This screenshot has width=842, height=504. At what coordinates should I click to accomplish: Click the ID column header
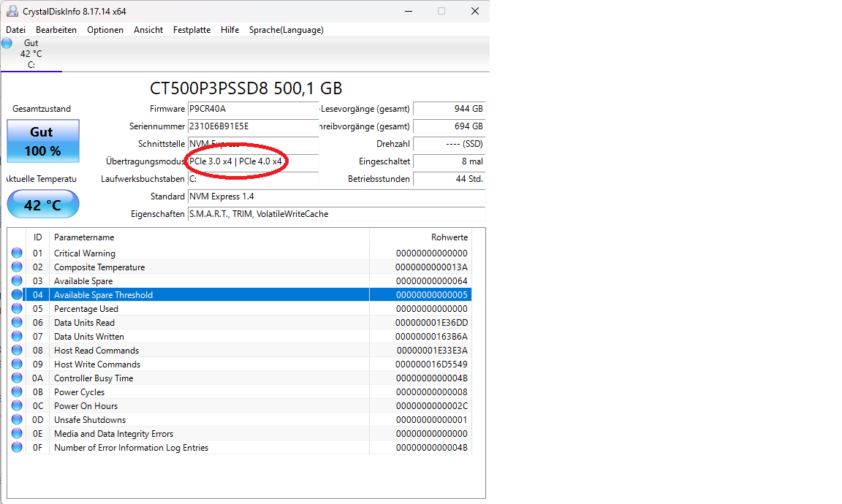point(37,237)
